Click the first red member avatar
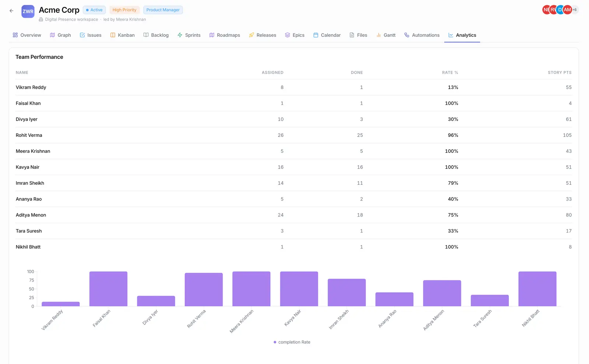Image resolution: width=589 pixels, height=364 pixels. (546, 10)
